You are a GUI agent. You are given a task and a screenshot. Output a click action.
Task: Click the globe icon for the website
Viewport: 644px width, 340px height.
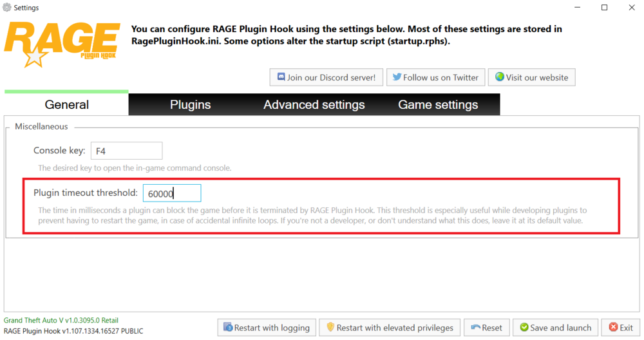tap(499, 77)
